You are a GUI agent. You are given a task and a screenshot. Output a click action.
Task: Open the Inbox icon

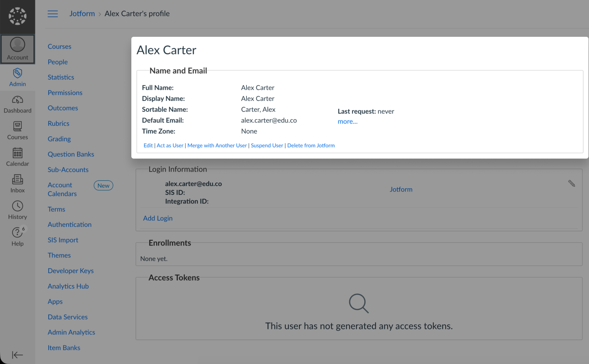[18, 184]
